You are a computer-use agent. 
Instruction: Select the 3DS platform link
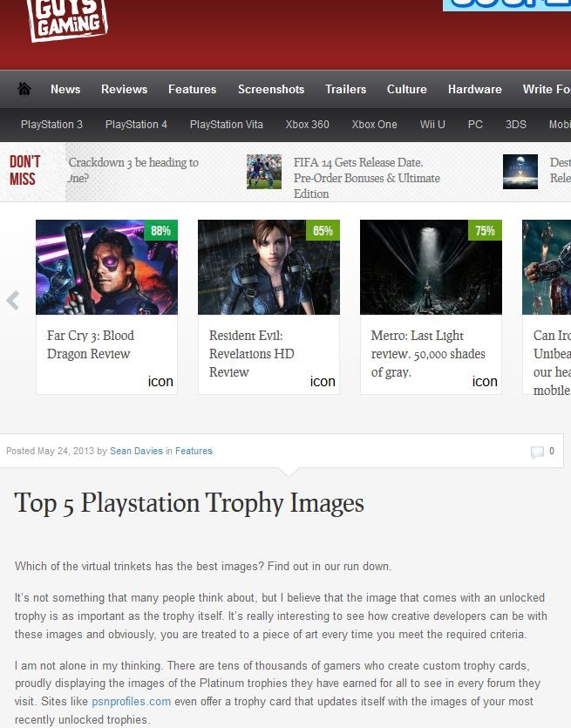coord(516,125)
